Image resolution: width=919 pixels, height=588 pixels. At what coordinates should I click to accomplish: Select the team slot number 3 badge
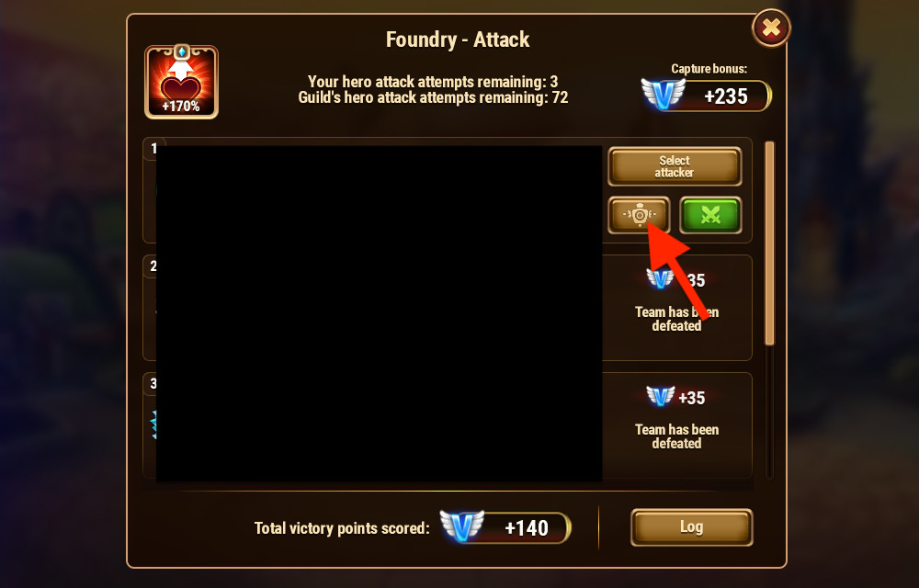click(153, 384)
